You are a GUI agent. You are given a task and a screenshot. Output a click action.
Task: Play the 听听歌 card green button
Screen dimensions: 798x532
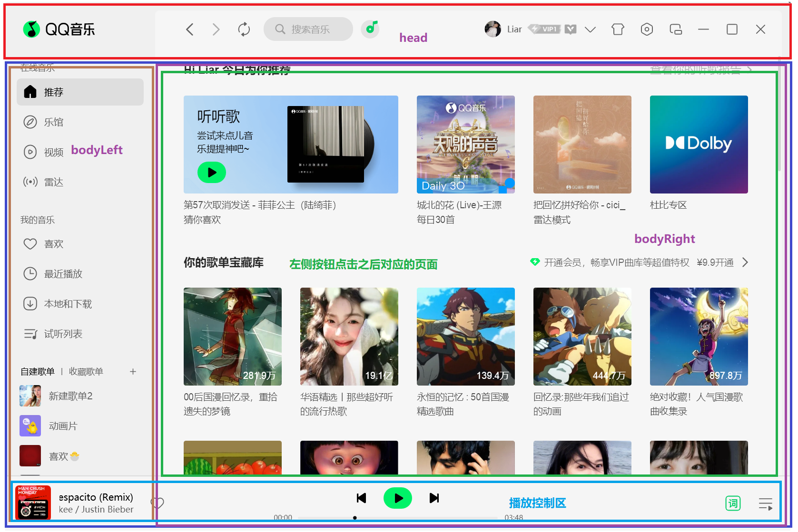tap(212, 173)
